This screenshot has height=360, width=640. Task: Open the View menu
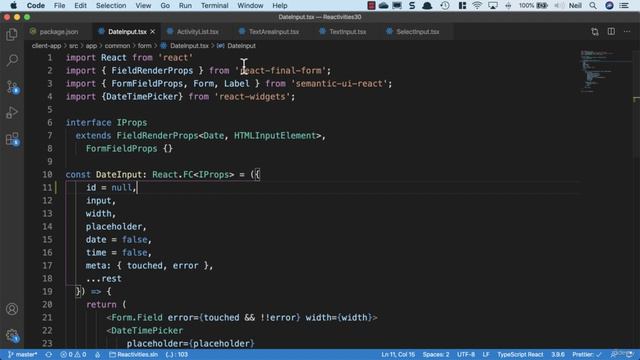point(143,6)
